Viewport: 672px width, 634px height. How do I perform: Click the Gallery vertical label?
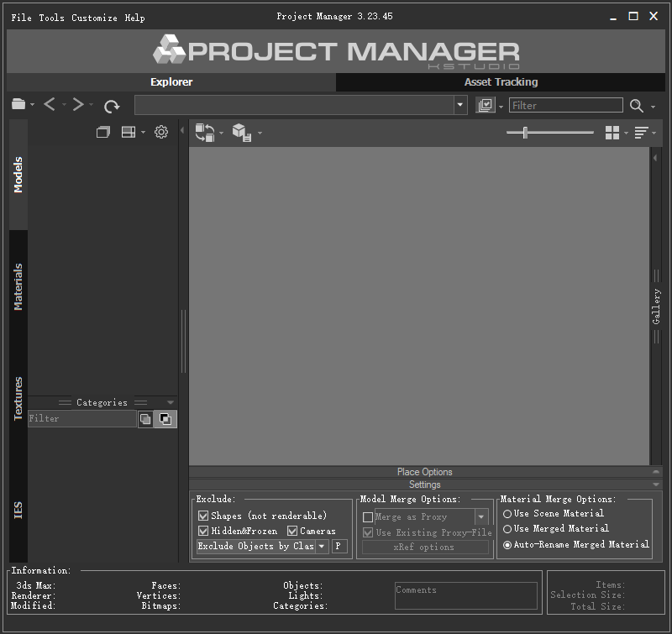(656, 307)
